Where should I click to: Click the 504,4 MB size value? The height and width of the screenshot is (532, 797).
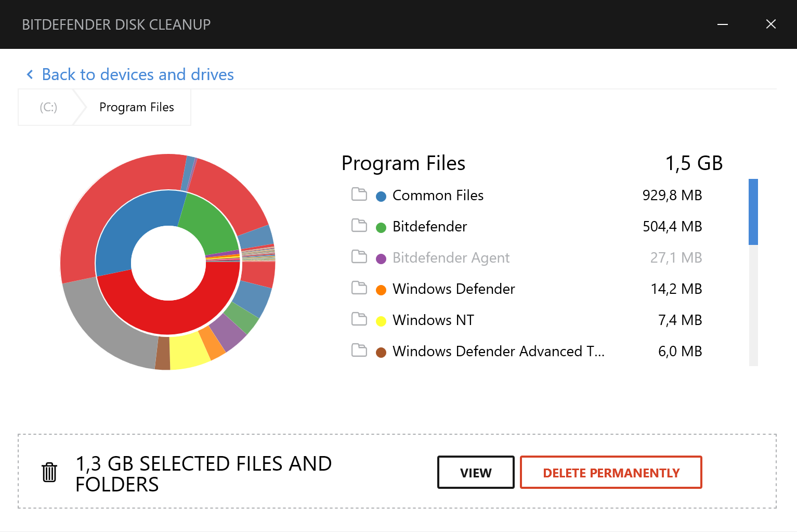click(672, 227)
